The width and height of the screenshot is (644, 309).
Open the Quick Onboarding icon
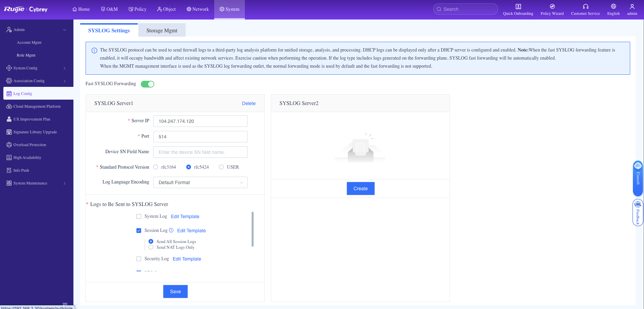point(518,6)
